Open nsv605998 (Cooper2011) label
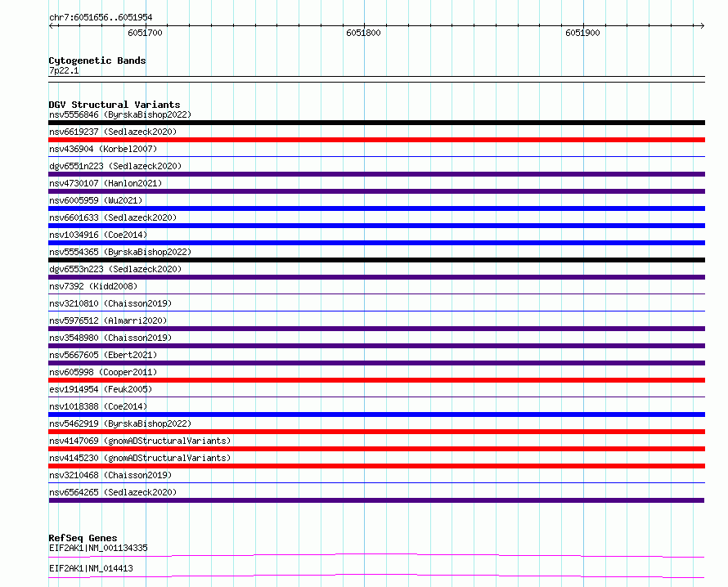Viewport: 728px width, 587px height. coord(103,372)
